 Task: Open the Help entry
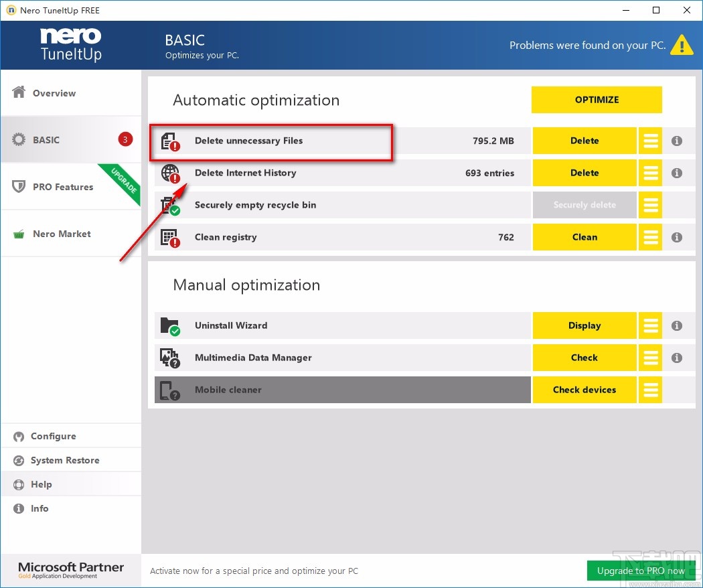coord(71,484)
